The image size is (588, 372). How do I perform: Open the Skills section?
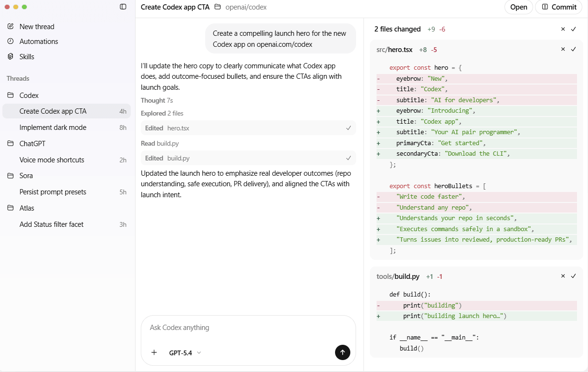point(27,57)
